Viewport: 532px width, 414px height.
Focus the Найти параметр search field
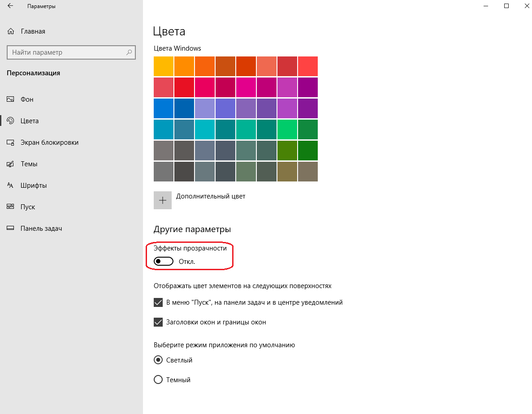point(71,52)
